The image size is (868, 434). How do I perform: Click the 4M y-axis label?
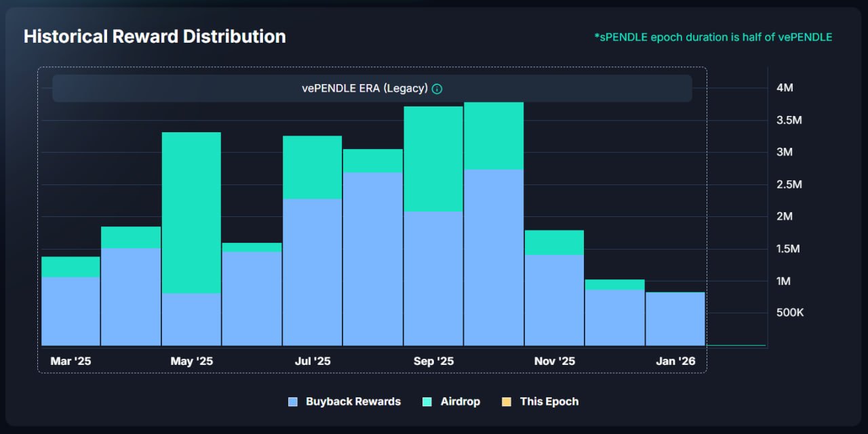point(785,88)
